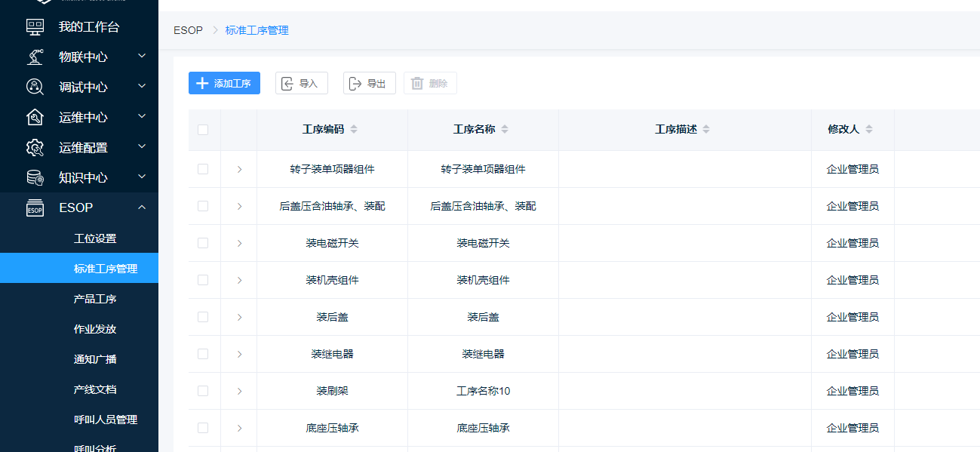Screen dimensions: 980x452
Task: Collapse the ESOP menu chevron
Action: point(142,208)
